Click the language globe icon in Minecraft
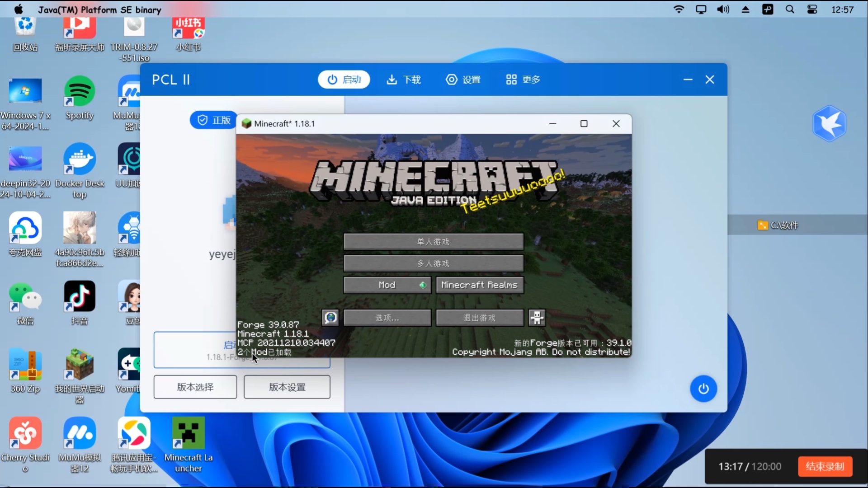This screenshot has height=488, width=868. click(x=330, y=318)
